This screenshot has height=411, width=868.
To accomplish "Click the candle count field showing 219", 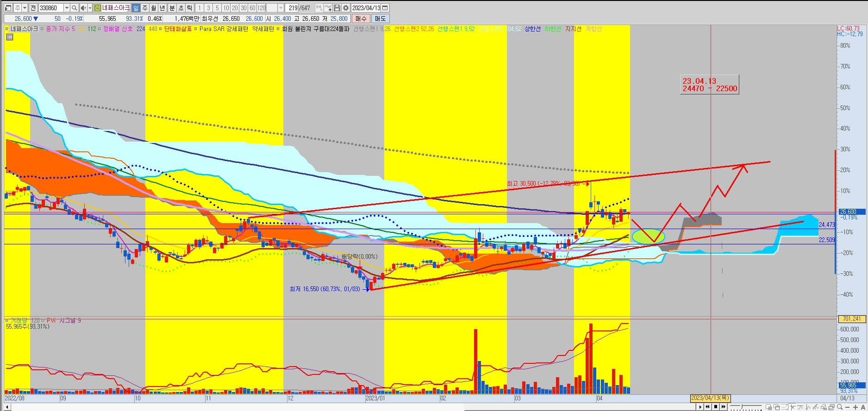I will [x=292, y=8].
